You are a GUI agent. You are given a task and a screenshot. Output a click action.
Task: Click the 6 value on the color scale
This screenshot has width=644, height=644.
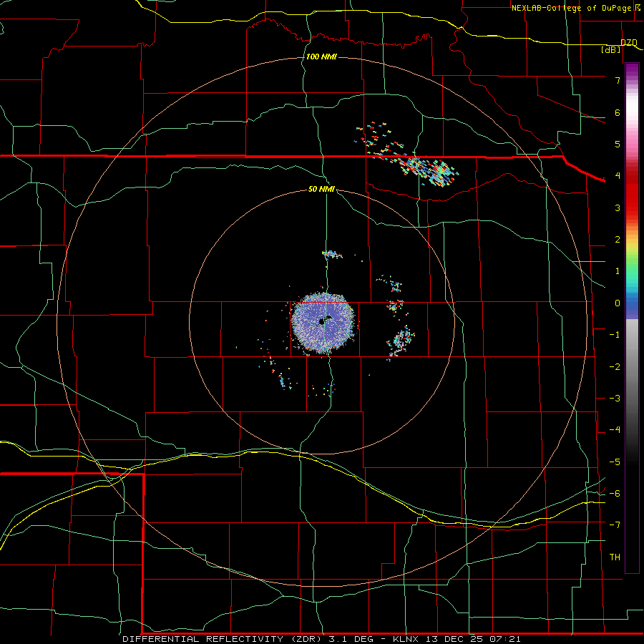[618, 112]
